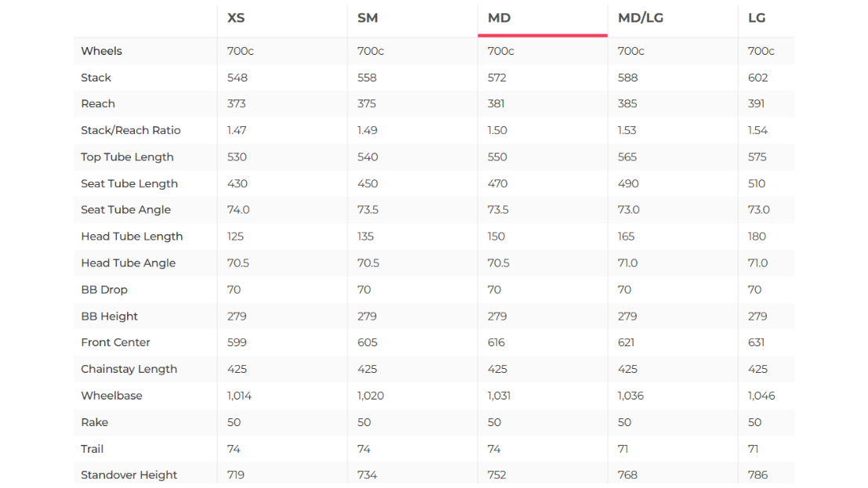Select the Front Center row label
This screenshot has width=868, height=488.
[115, 342]
